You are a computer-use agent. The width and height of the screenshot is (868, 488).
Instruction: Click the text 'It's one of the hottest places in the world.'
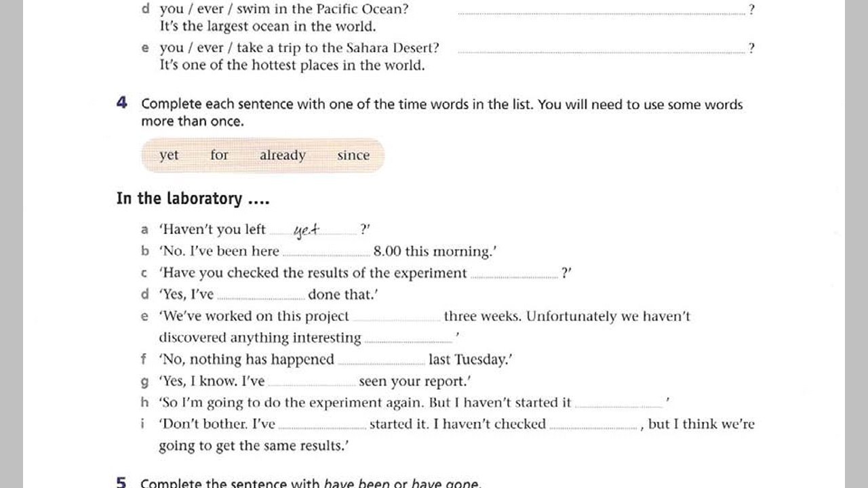tap(292, 66)
